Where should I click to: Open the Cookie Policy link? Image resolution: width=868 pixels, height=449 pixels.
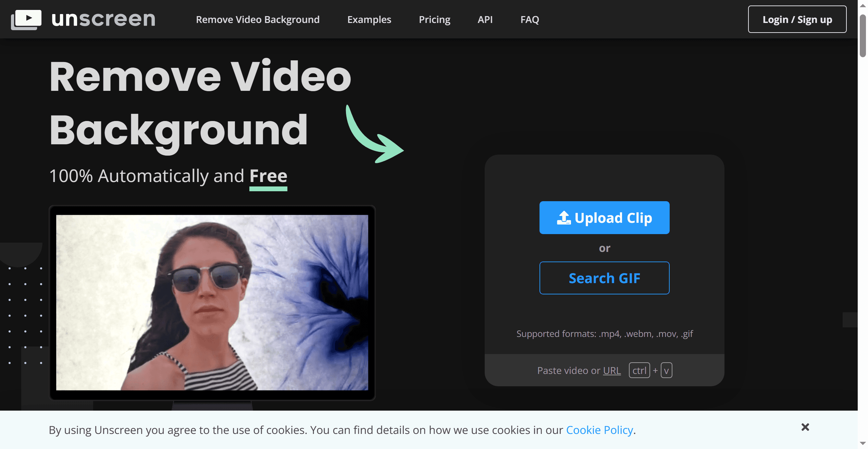tap(599, 430)
